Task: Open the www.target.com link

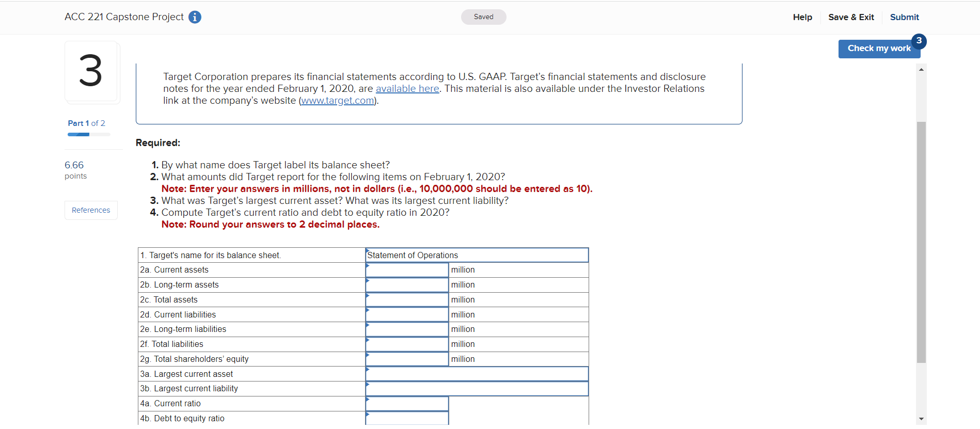Action: click(x=338, y=101)
